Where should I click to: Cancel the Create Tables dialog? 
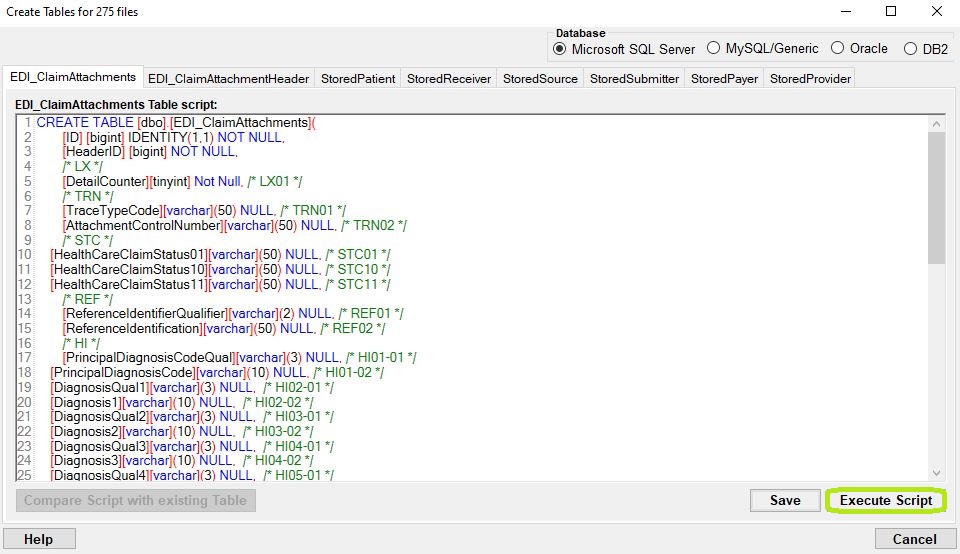point(914,539)
